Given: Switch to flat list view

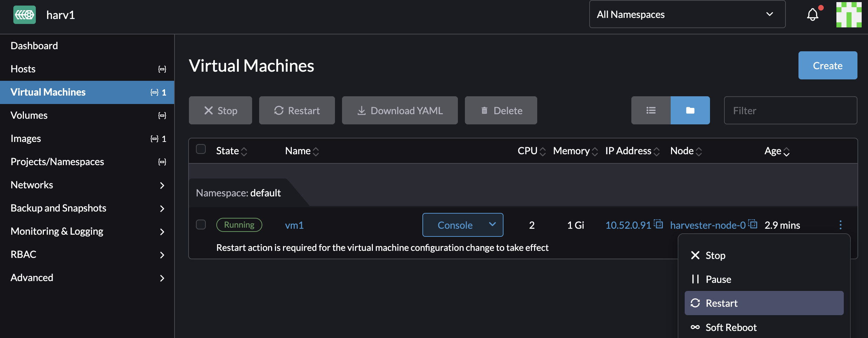Looking at the screenshot, I should click(x=651, y=110).
